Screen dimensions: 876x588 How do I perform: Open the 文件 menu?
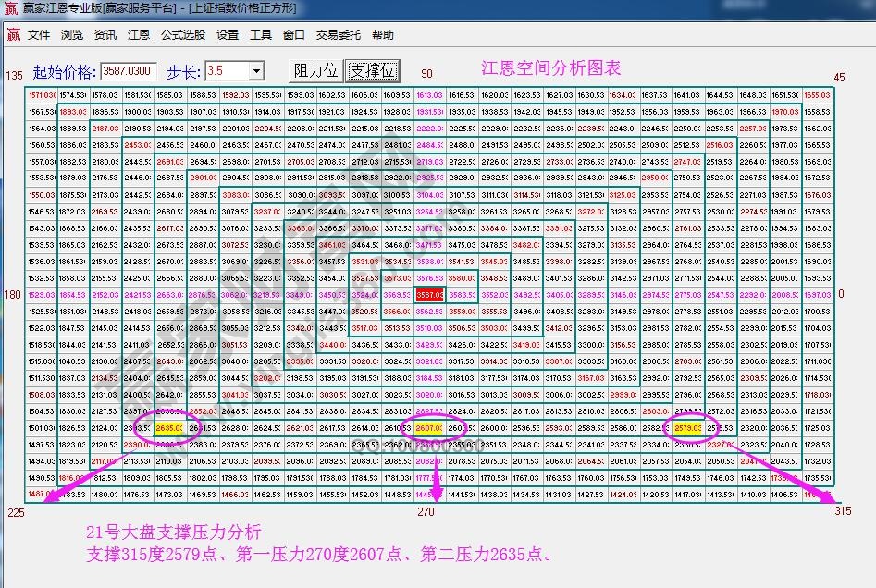(x=38, y=34)
